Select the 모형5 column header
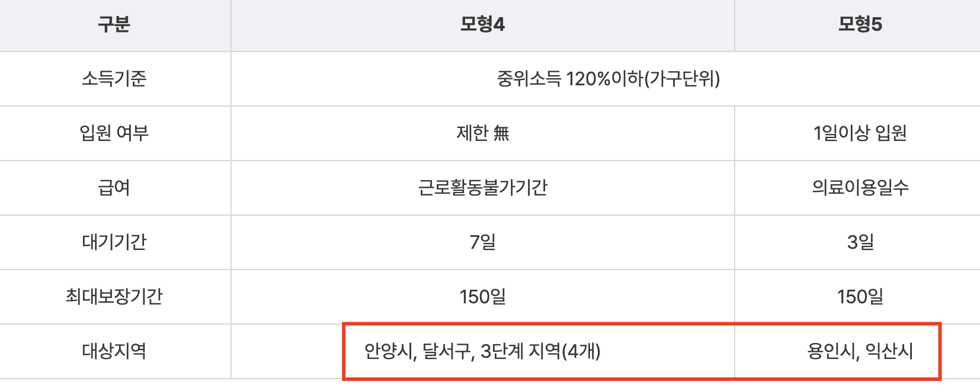Screen dimensions: 980x391 [x=860, y=24]
